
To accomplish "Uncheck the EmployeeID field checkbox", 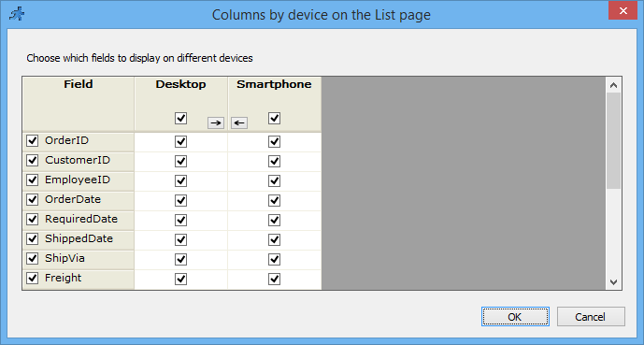I will coord(32,180).
